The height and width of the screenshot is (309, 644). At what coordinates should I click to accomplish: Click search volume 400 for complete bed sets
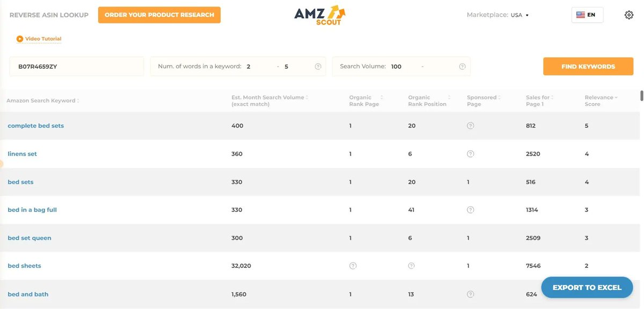click(237, 126)
